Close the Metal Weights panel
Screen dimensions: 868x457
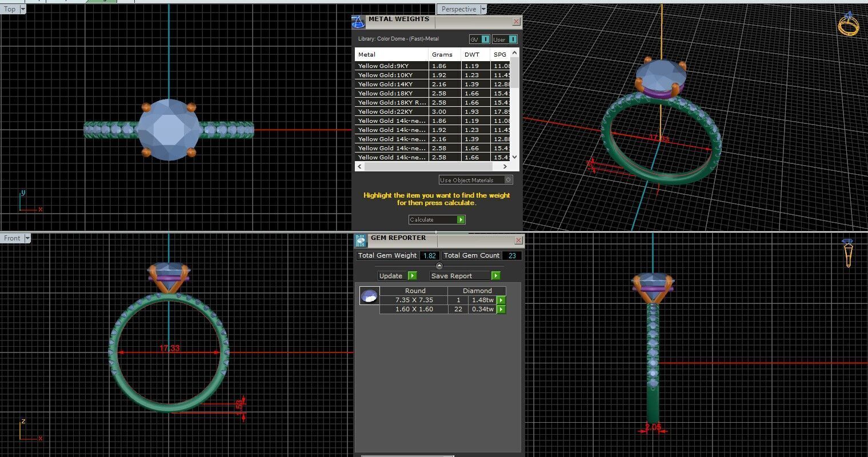pos(516,22)
